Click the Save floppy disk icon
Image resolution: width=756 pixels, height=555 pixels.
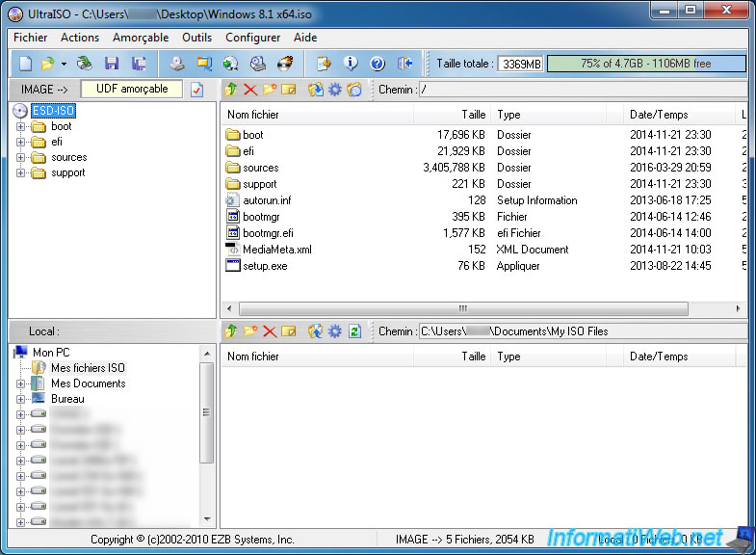pos(112,64)
